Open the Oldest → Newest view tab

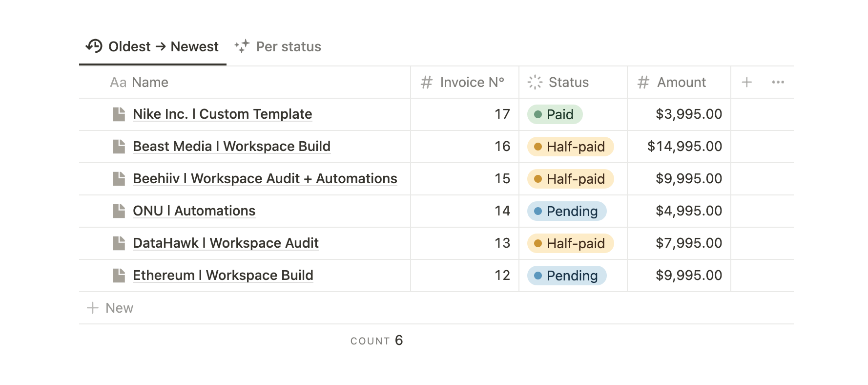tap(152, 46)
